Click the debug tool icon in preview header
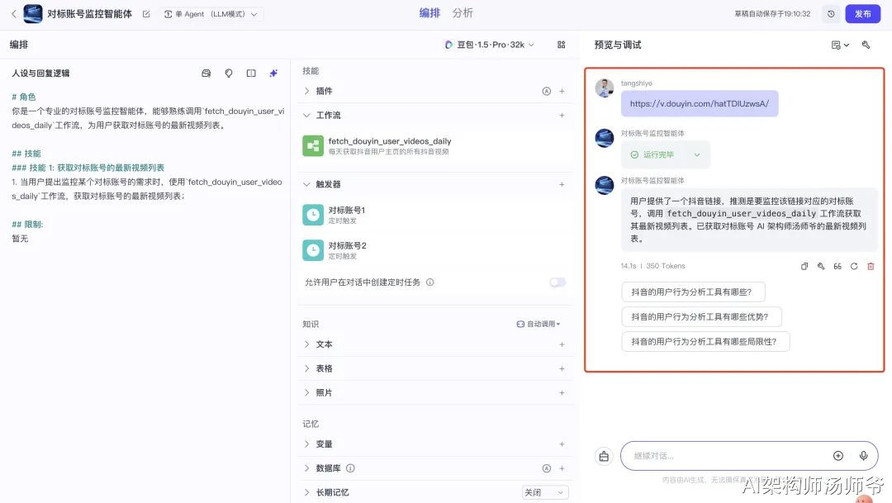Image resolution: width=892 pixels, height=503 pixels. (x=866, y=45)
